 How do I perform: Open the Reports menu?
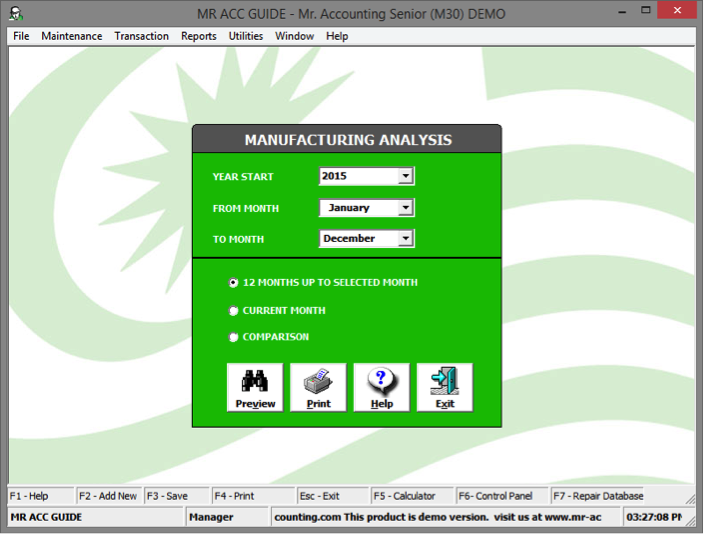click(x=198, y=36)
